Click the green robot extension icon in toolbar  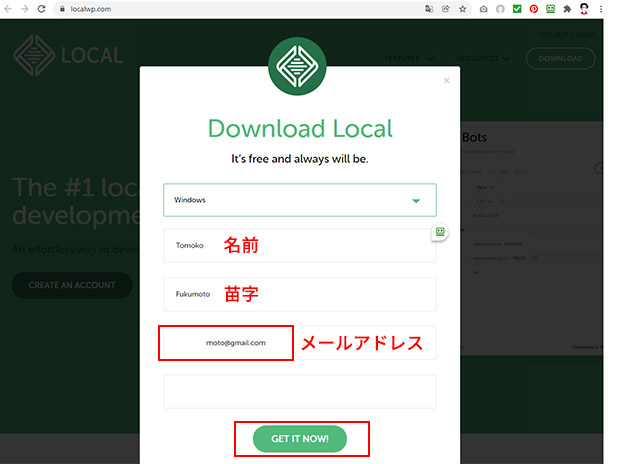coord(550,9)
